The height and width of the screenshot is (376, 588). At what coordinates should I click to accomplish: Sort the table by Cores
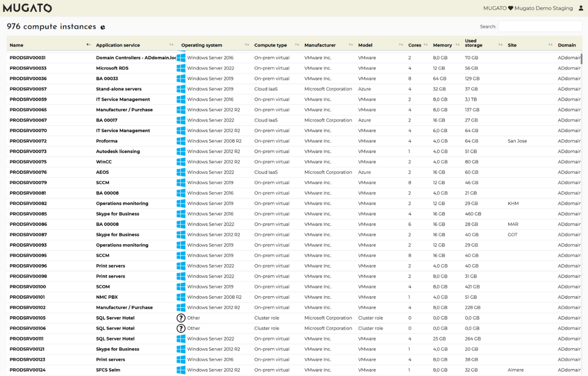click(x=415, y=45)
